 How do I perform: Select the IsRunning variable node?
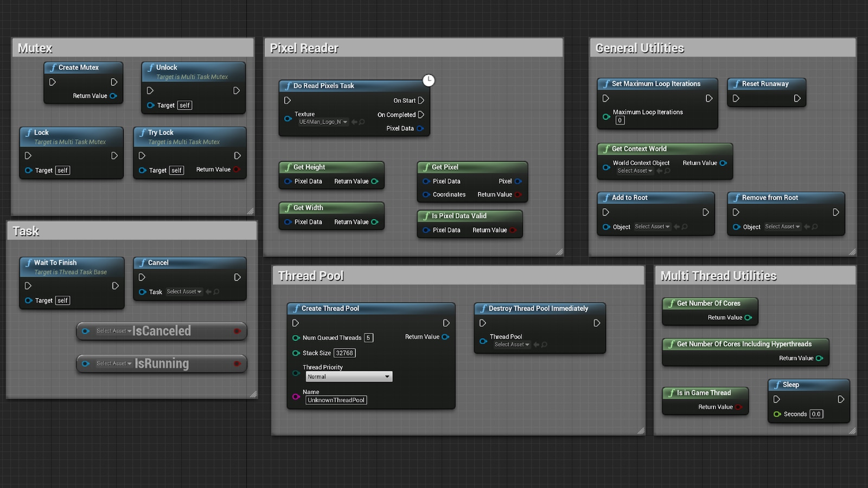coord(162,363)
